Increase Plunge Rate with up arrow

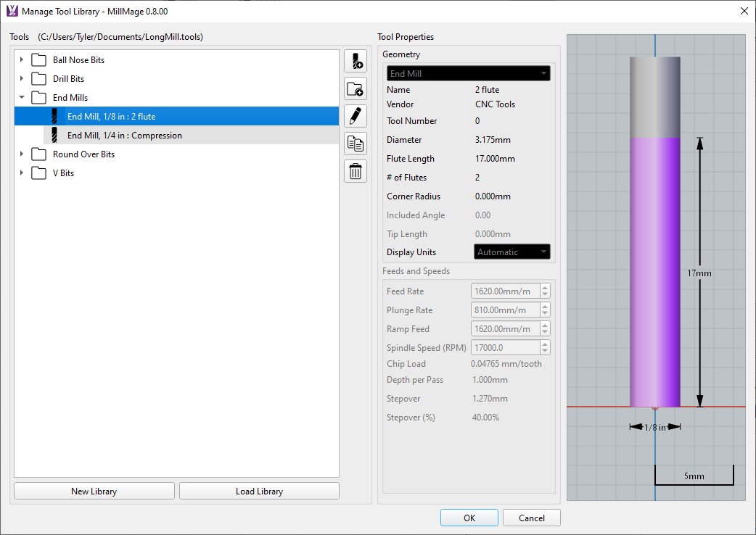[x=545, y=306]
